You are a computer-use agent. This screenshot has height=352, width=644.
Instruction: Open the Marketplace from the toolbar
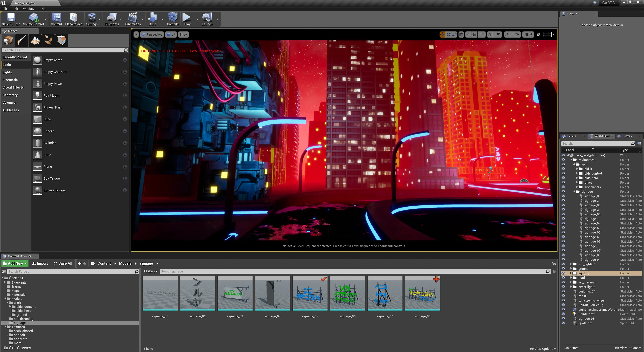click(73, 19)
